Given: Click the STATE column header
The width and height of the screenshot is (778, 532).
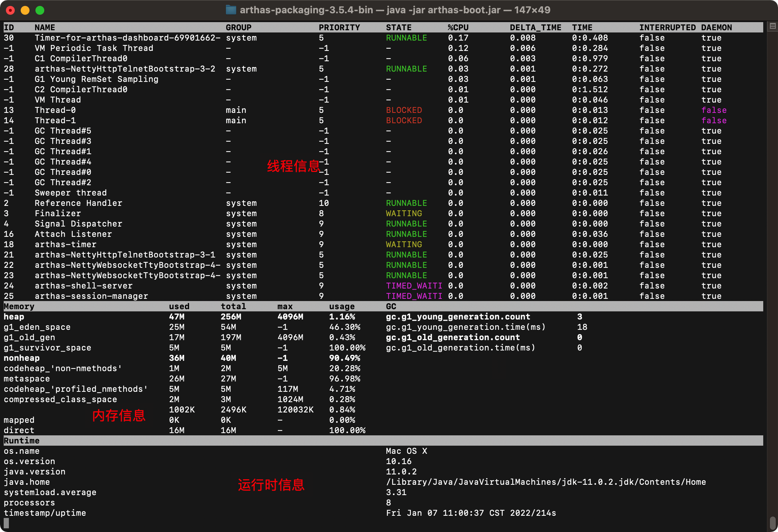Looking at the screenshot, I should (x=399, y=27).
